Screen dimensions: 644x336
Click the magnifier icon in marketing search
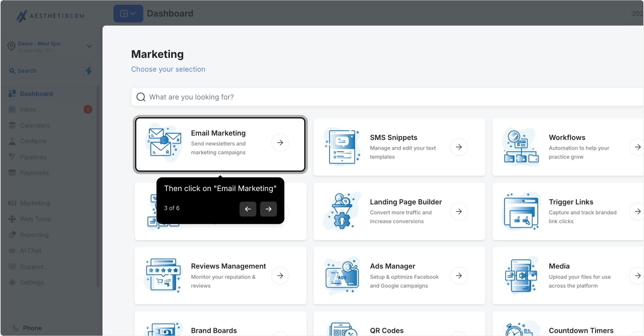[x=141, y=97]
